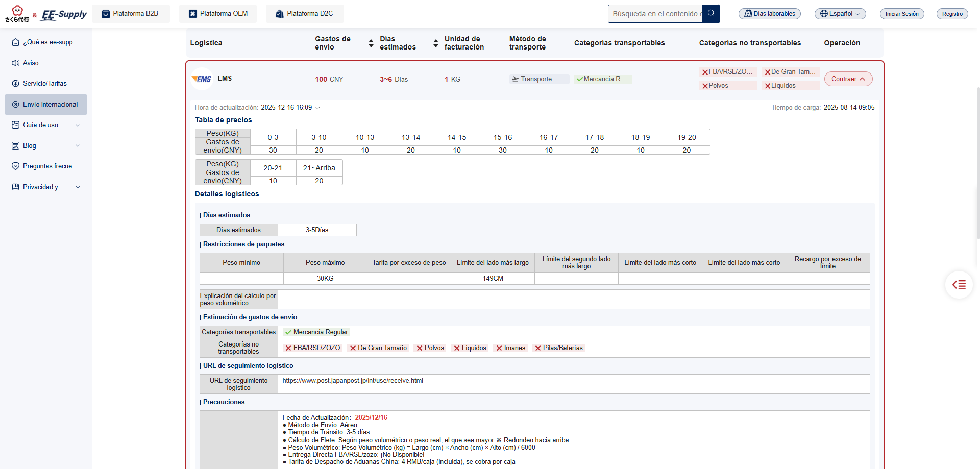980x469 pixels.
Task: Collapse EMS details with Contraer button
Action: [848, 79]
